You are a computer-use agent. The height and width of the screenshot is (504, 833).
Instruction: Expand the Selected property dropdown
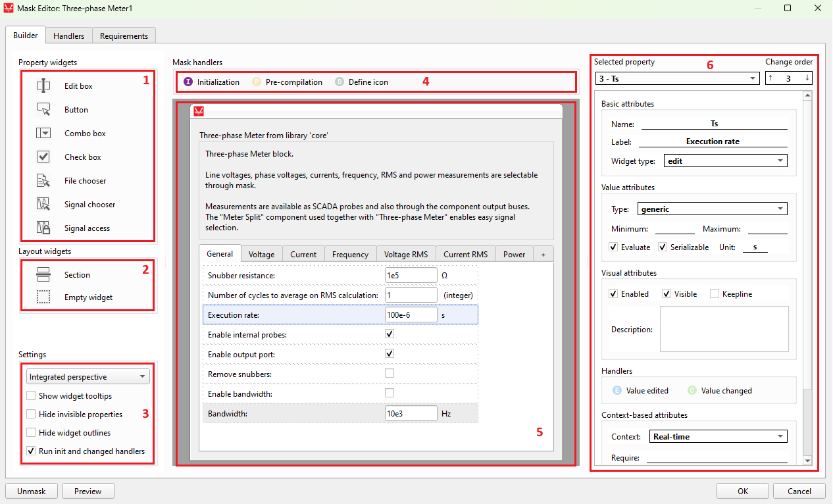(x=676, y=78)
